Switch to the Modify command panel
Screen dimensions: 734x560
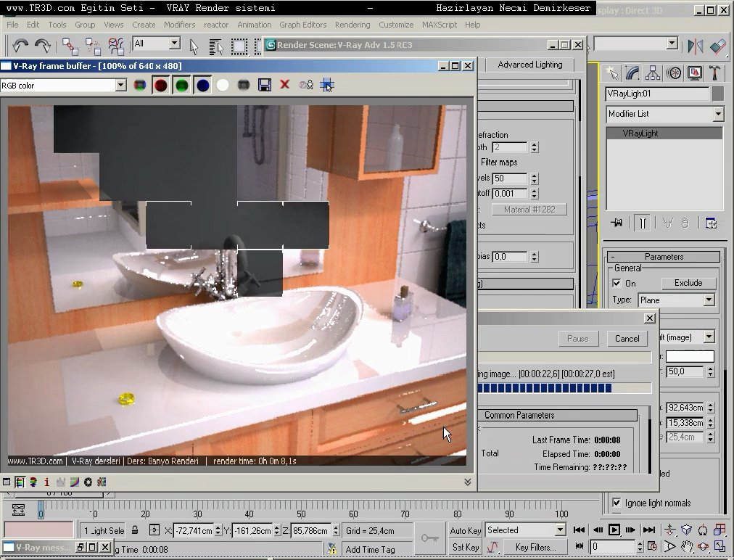point(632,73)
